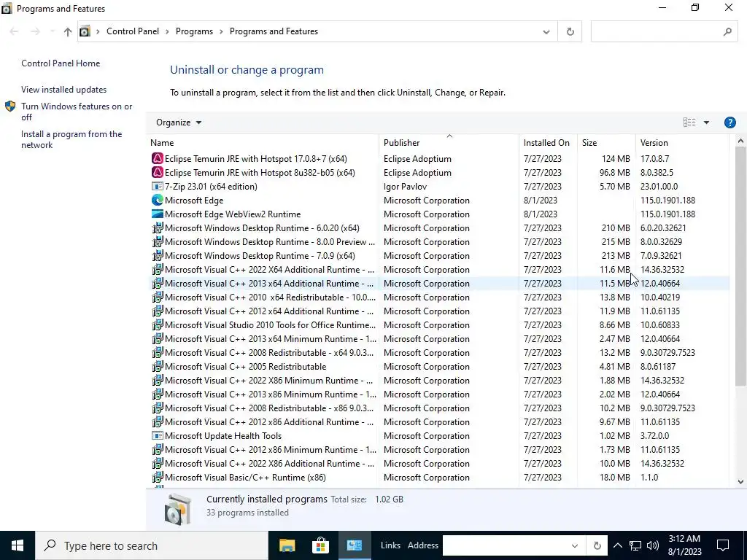747x560 pixels.
Task: Click the taskbar Type here to search box
Action: coord(152,545)
